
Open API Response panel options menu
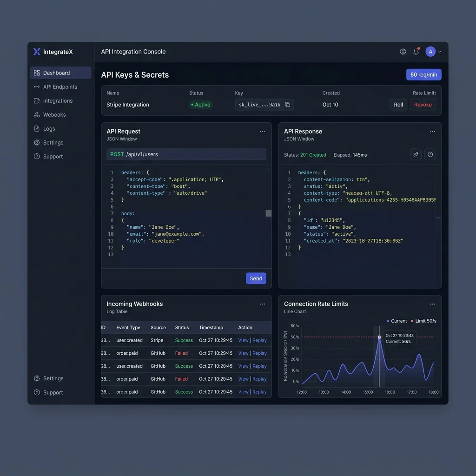[x=432, y=132]
